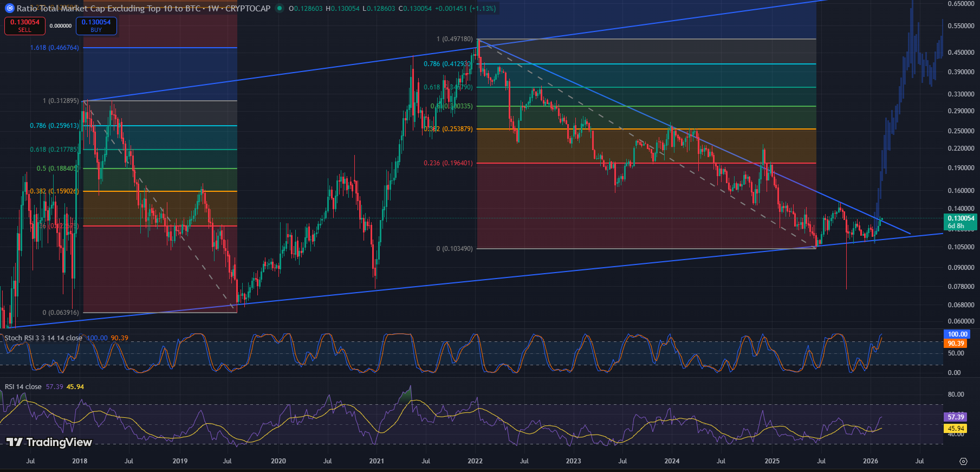Click the CRYPTOCAP symbol logo icon
This screenshot has width=980, height=472.
(x=9, y=8)
